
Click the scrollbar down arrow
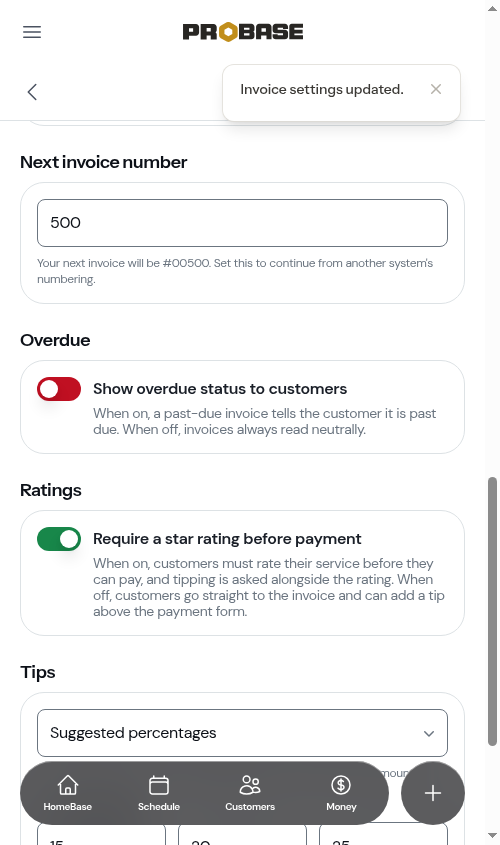pyautogui.click(x=492, y=836)
